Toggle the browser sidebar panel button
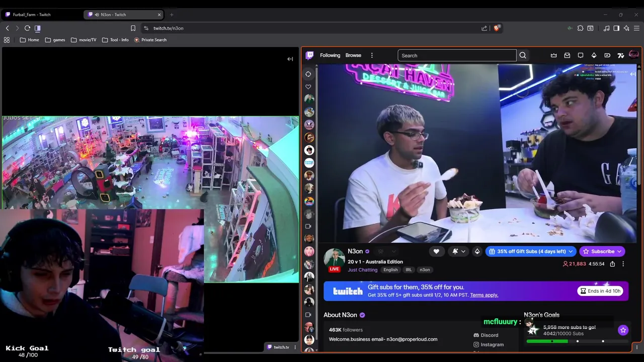644x362 pixels. (37, 28)
